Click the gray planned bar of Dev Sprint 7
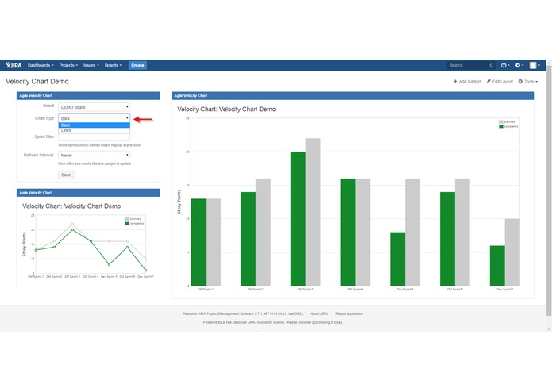Screen dimensions: 552x392 512,252
